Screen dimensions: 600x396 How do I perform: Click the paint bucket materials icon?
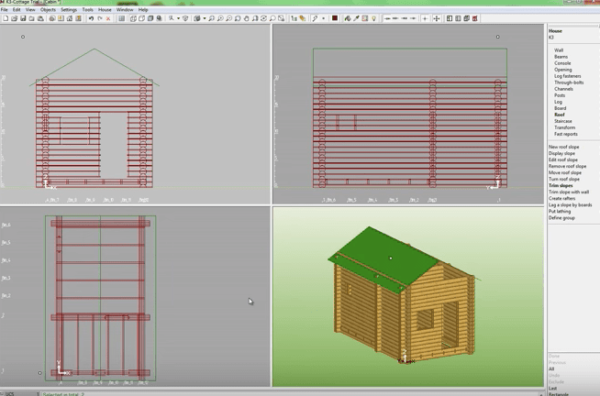(347, 18)
